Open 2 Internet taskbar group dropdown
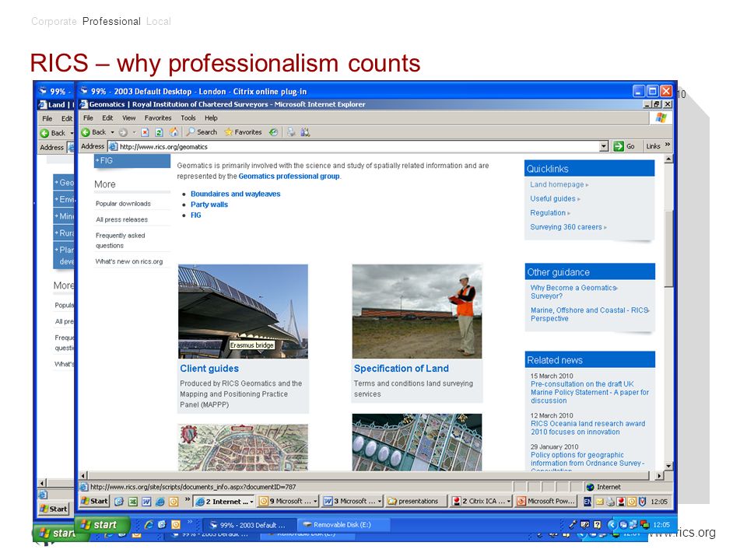Viewport: 747px width, 560px height. tap(223, 501)
